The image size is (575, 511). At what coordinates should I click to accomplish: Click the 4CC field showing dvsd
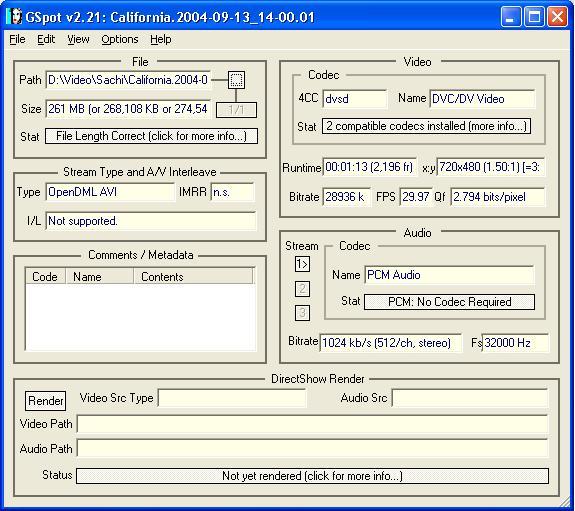[355, 99]
